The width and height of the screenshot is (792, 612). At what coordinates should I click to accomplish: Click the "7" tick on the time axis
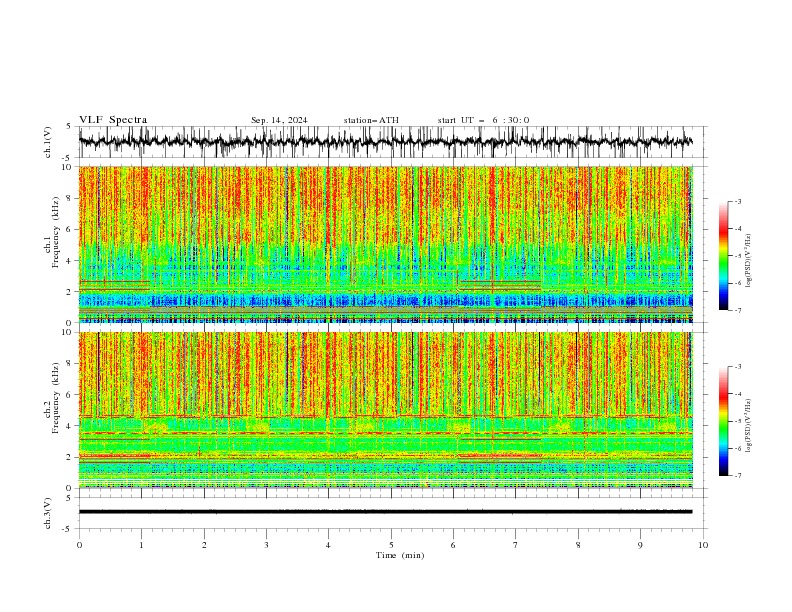(516, 545)
